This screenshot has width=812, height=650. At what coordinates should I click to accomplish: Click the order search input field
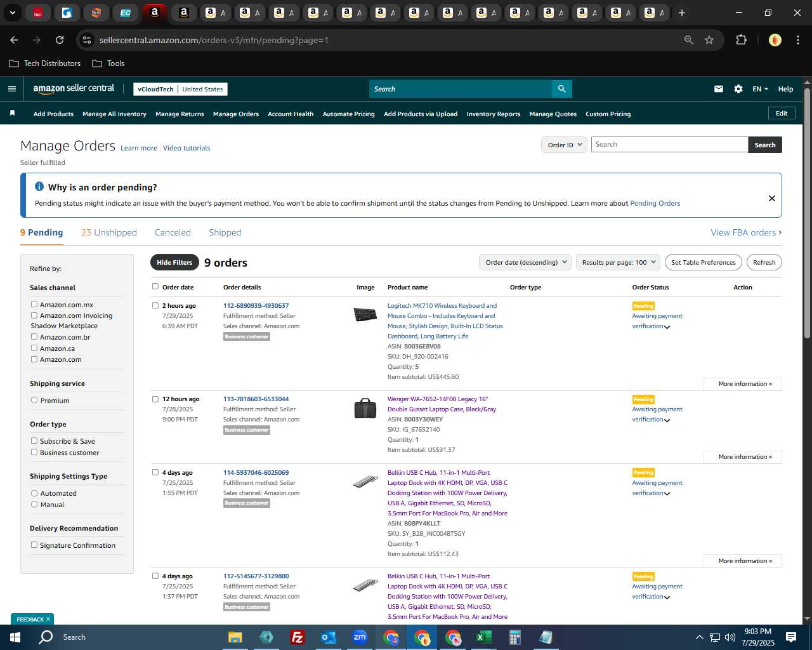pyautogui.click(x=669, y=145)
